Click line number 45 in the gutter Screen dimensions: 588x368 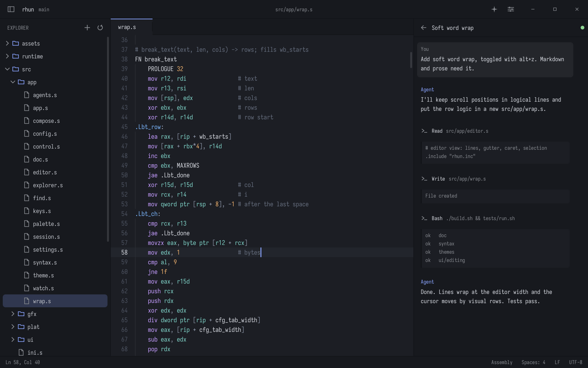coord(124,127)
